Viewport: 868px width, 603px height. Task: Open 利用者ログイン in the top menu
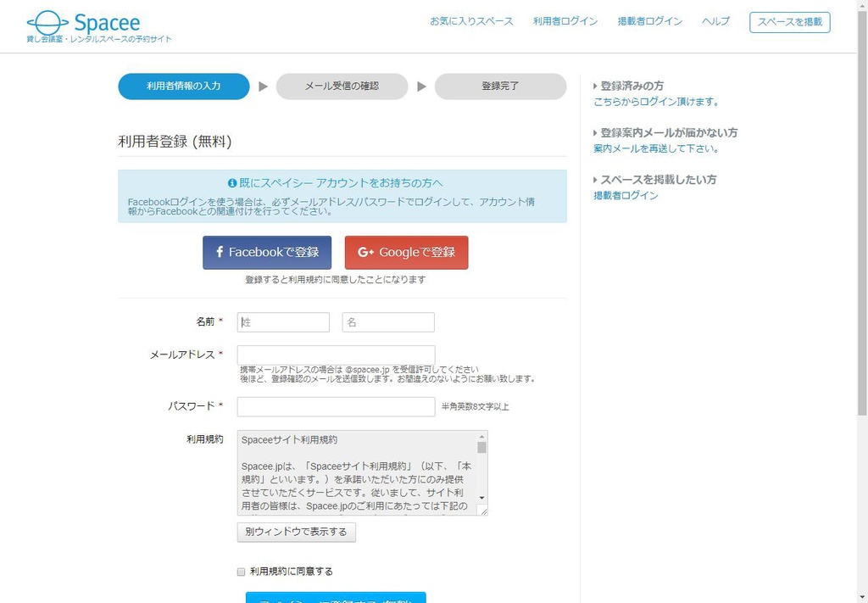(x=565, y=21)
